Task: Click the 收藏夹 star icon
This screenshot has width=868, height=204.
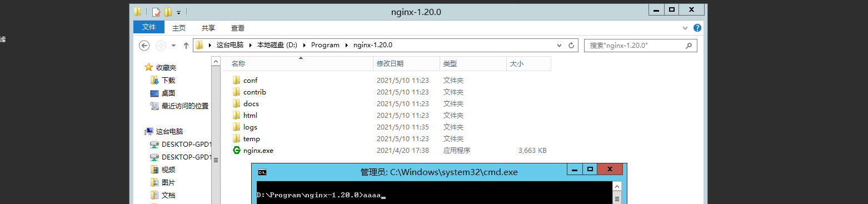Action: (149, 67)
